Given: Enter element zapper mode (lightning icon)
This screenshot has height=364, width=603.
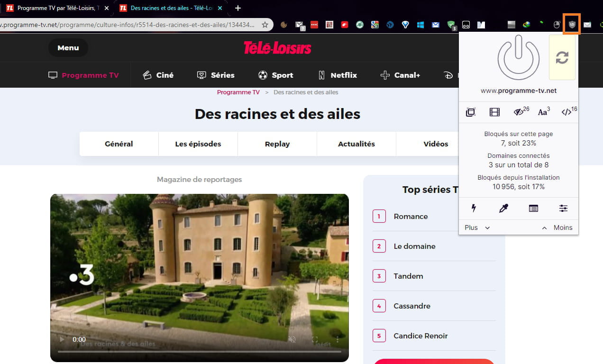Looking at the screenshot, I should (x=473, y=208).
